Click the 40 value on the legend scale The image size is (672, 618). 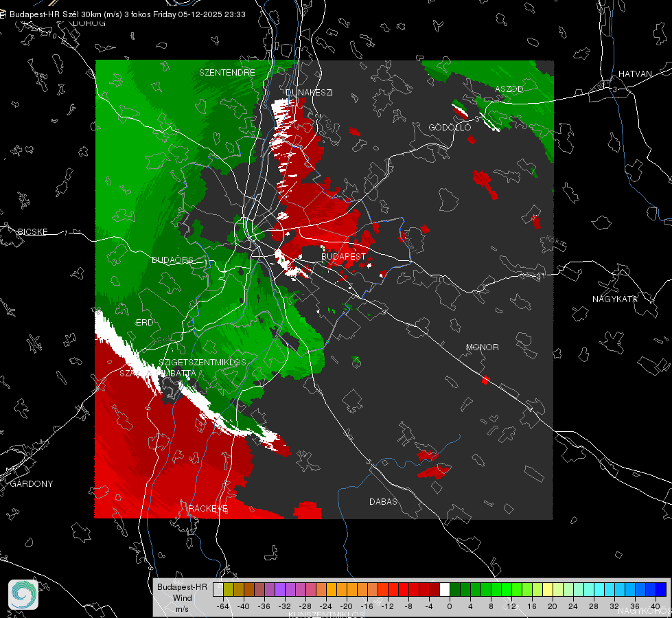point(655,607)
